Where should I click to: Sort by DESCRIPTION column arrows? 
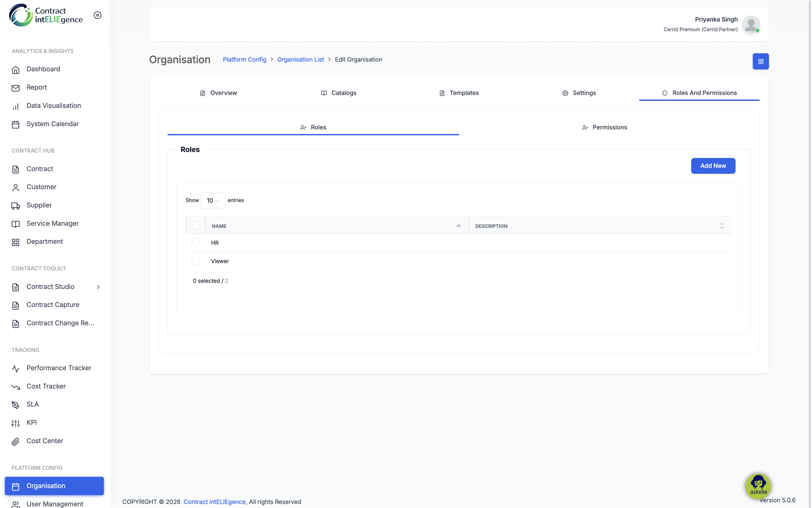pyautogui.click(x=722, y=226)
